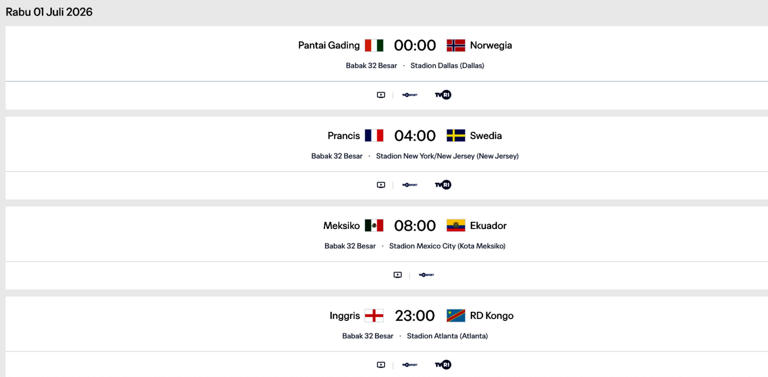768x377 pixels.
Task: Open the Prancis team link
Action: [x=344, y=136]
